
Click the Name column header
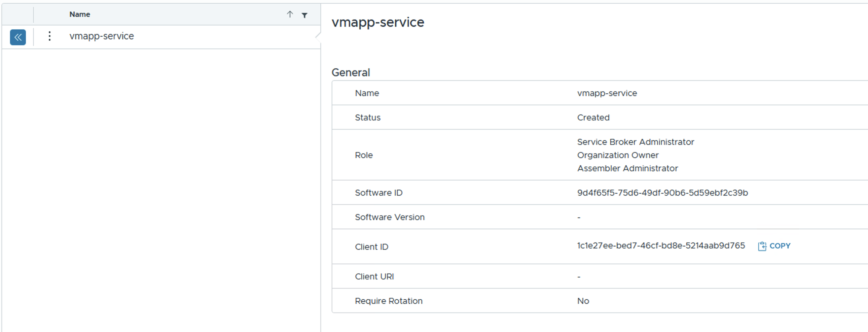[x=80, y=14]
